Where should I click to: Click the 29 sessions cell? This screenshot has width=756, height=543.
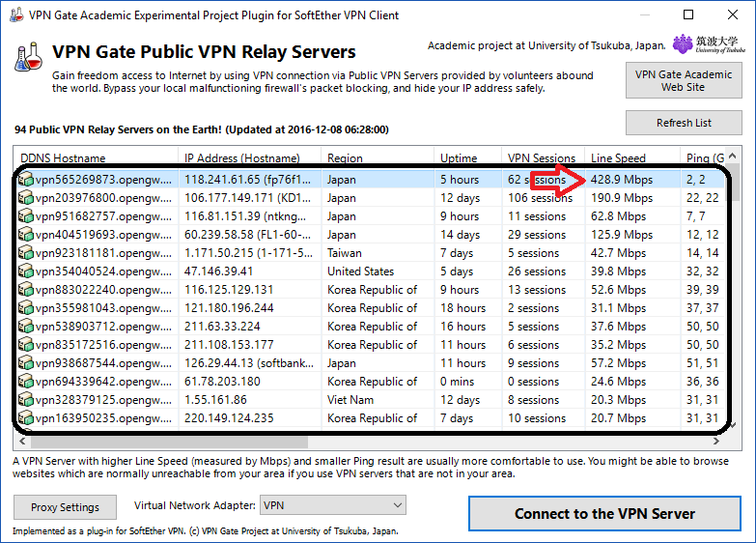click(537, 235)
